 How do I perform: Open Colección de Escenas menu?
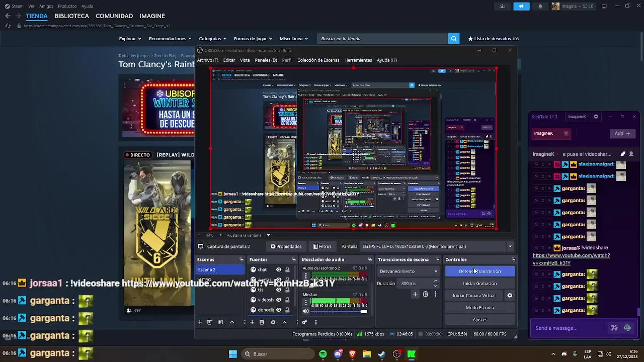tap(318, 60)
